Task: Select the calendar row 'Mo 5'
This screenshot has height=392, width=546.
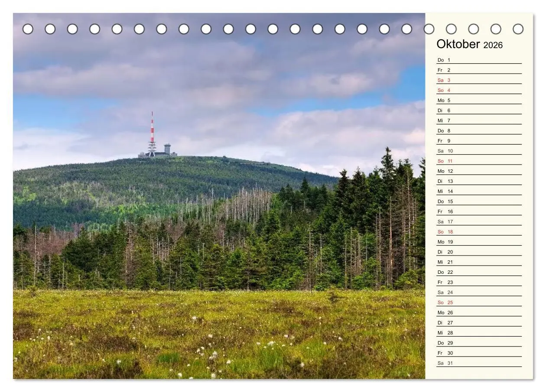Action: 479,100
